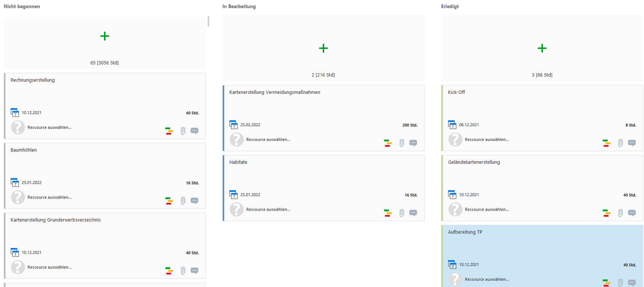Open attachment paperclip on Habitate card
Image resolution: width=644 pixels, height=287 pixels.
coord(401,213)
